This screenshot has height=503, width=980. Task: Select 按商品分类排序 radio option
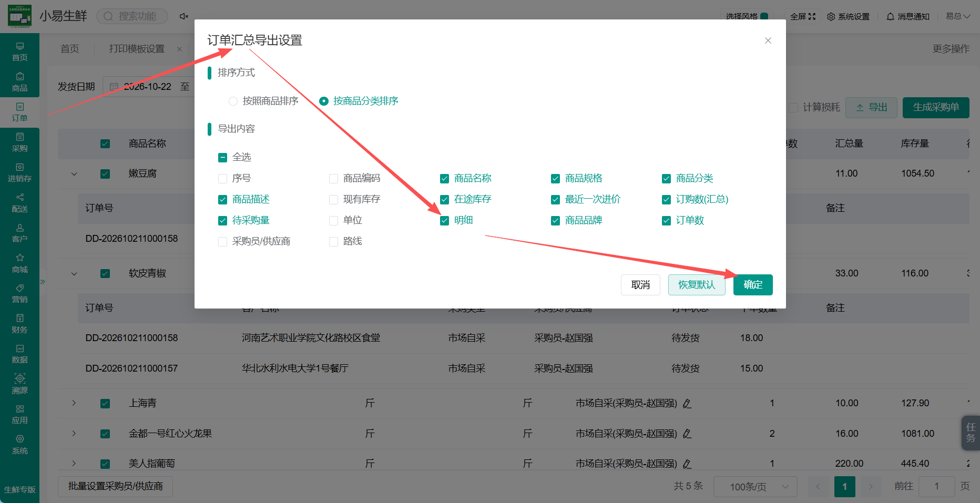click(359, 101)
